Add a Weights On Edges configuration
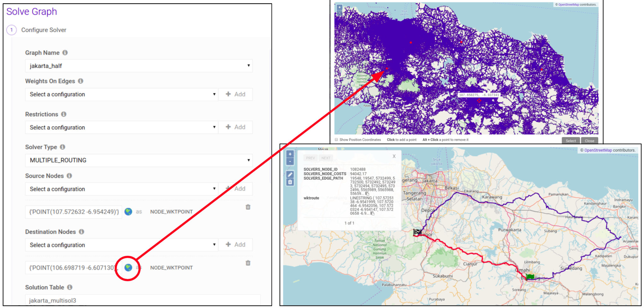This screenshot has width=644, height=308. [236, 94]
